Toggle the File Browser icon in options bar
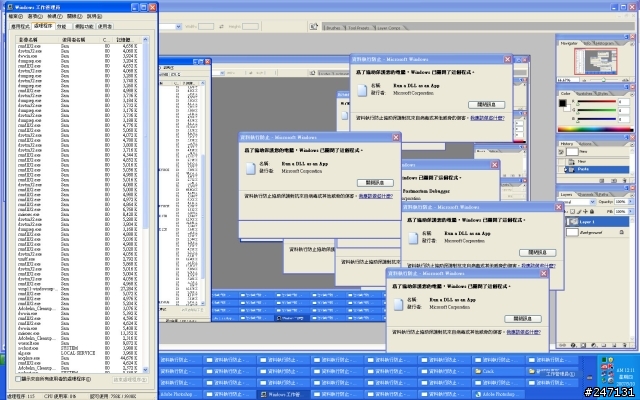The image size is (640, 400). tap(313, 27)
